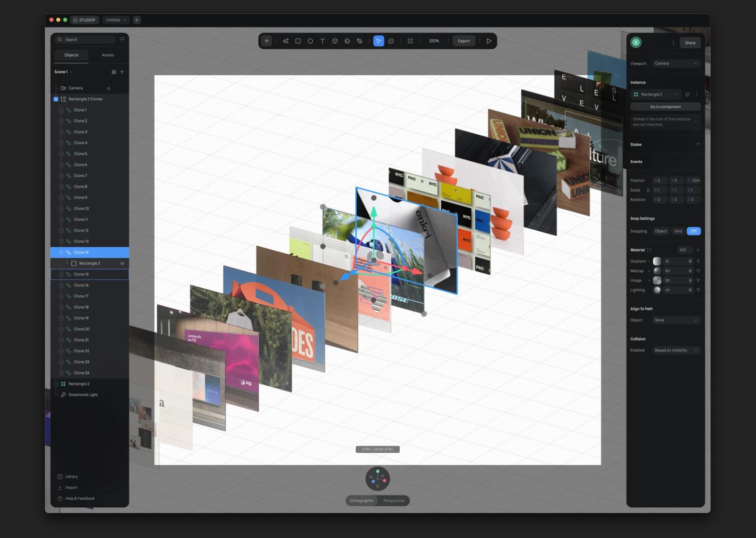756x538 pixels.
Task: Select the Rectangle shape tool
Action: click(298, 41)
